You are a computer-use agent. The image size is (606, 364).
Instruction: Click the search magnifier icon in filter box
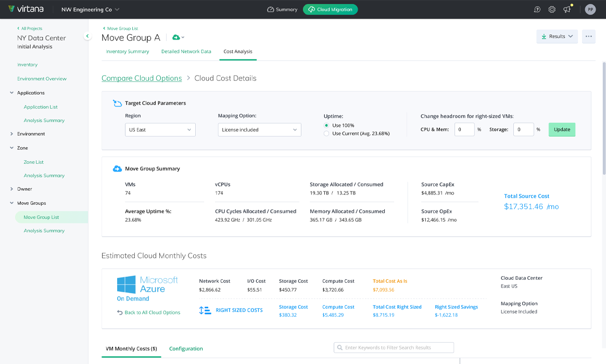click(340, 347)
